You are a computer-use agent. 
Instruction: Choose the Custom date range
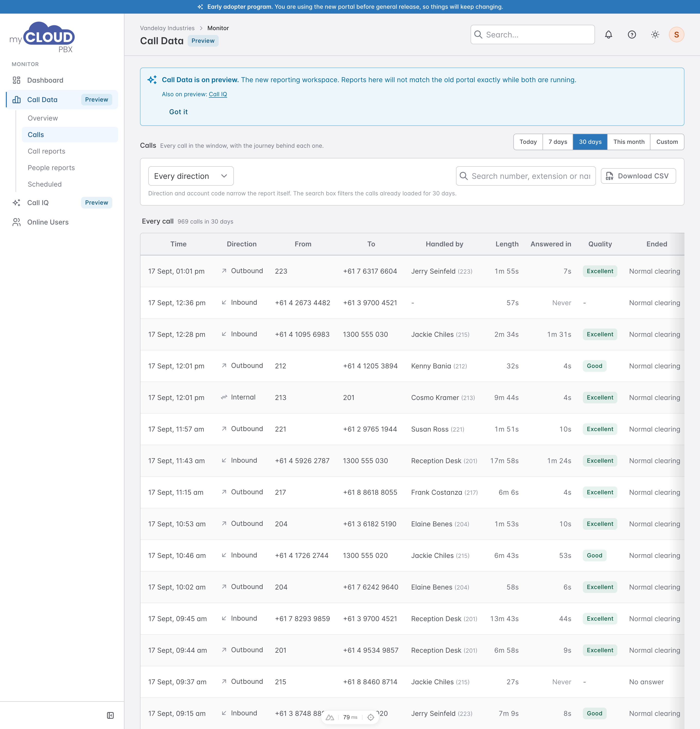(x=667, y=142)
